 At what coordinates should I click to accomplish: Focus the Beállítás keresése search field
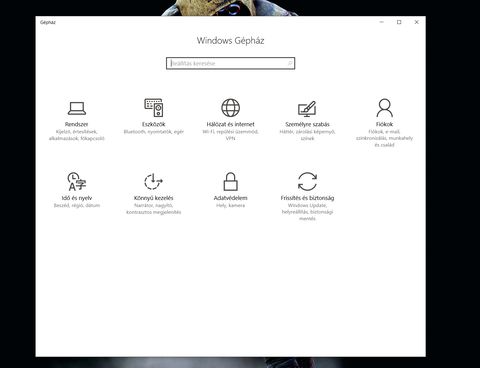(230, 63)
